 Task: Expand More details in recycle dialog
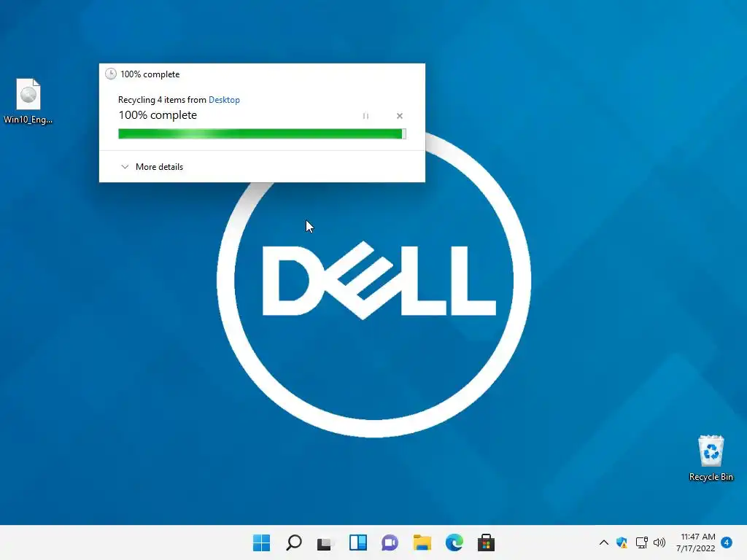click(152, 167)
